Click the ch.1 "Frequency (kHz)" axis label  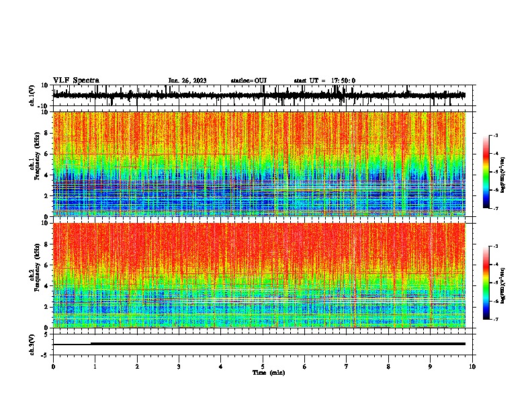pos(38,156)
